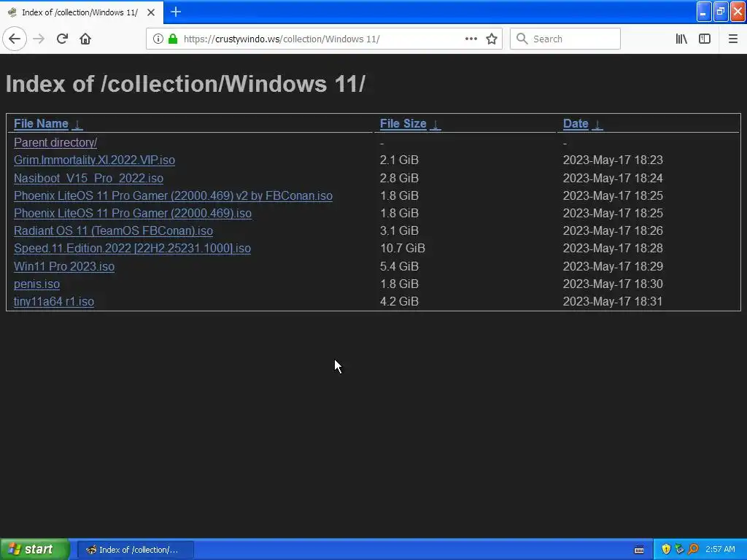The image size is (747, 560).
Task: Go to the browser home page
Action: (x=85, y=39)
